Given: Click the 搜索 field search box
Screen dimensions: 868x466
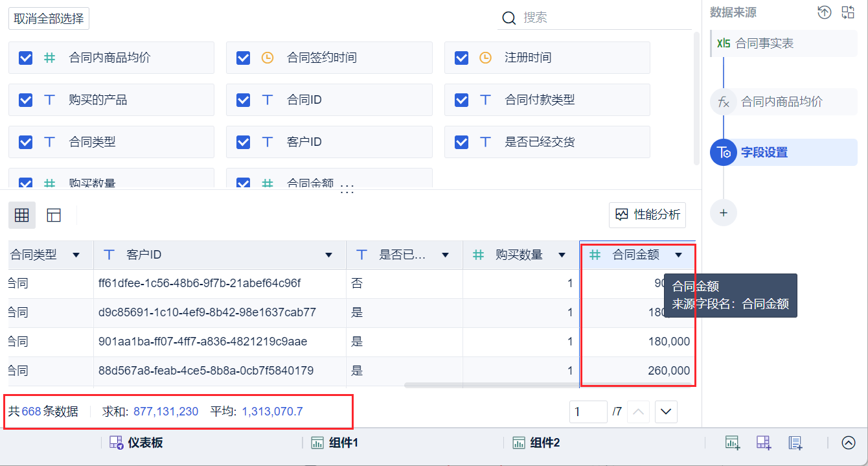Looking at the screenshot, I should pos(595,17).
